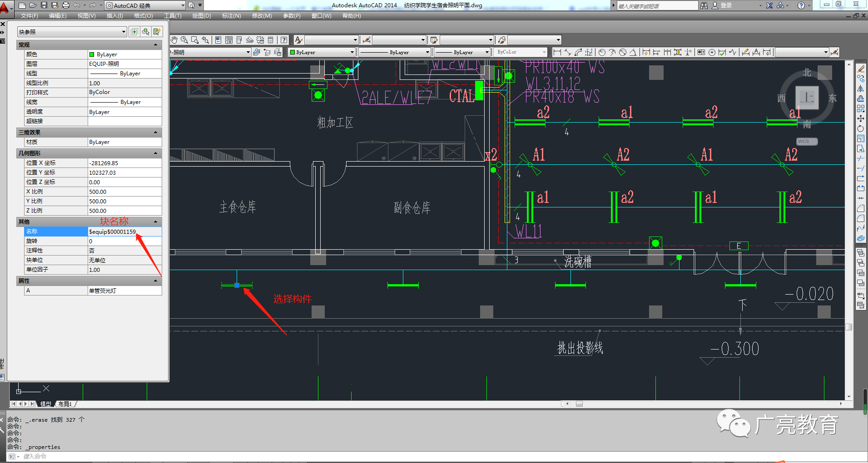
Task: Open the 文件(F) menu
Action: pyautogui.click(x=30, y=16)
